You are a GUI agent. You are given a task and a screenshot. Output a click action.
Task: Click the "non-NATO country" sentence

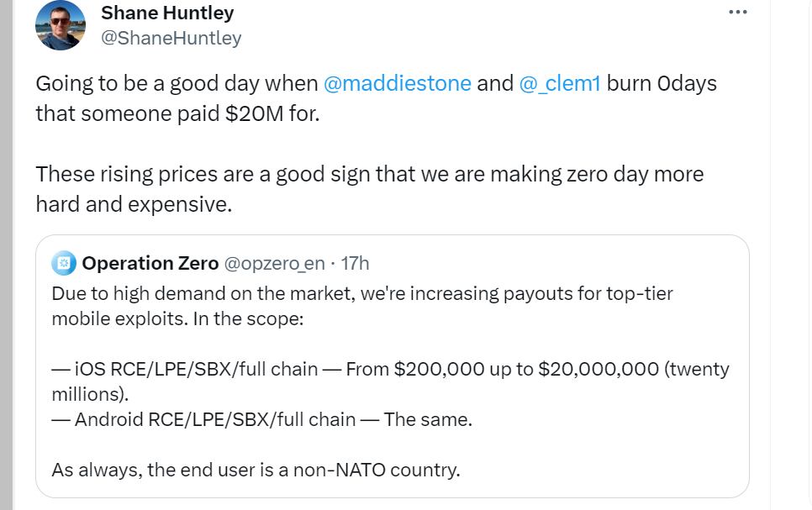tap(256, 469)
